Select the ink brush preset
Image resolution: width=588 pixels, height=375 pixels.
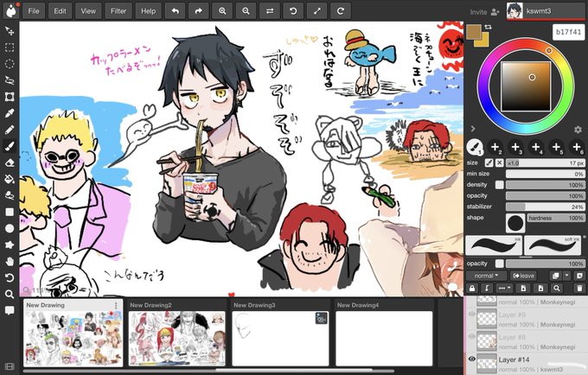point(494,245)
